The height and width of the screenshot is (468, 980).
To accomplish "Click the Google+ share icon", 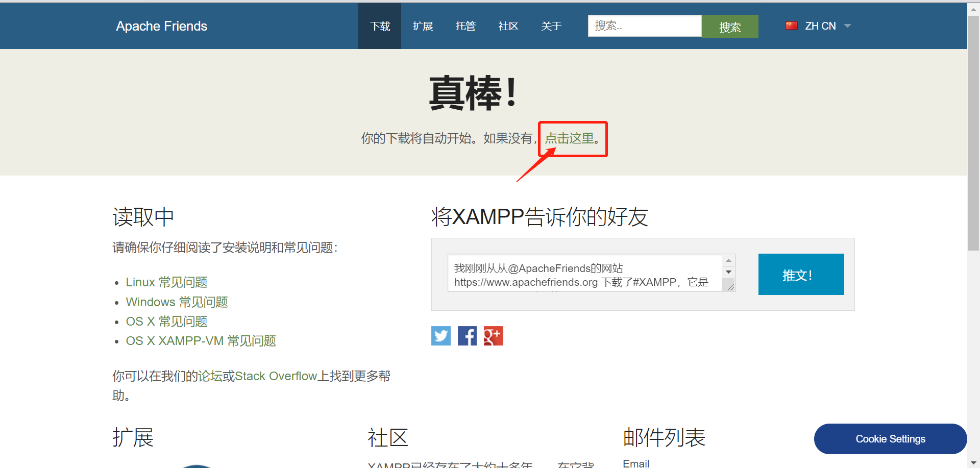I will coord(493,336).
